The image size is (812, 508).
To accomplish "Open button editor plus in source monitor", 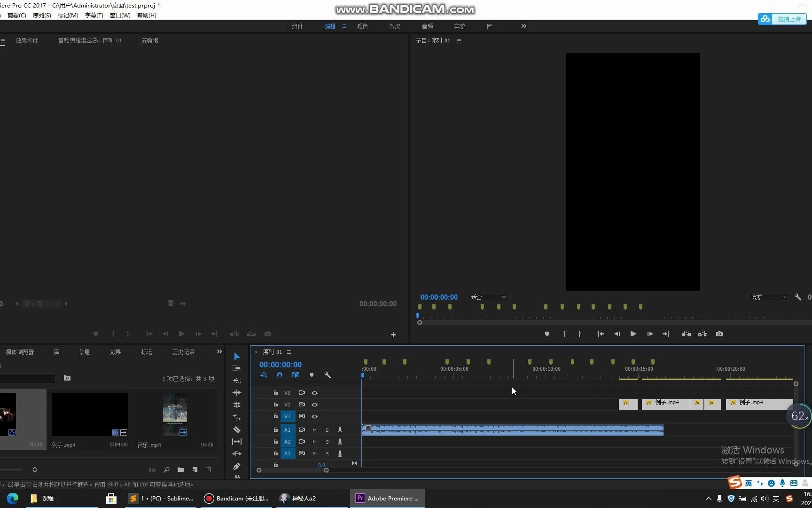I will click(x=393, y=334).
